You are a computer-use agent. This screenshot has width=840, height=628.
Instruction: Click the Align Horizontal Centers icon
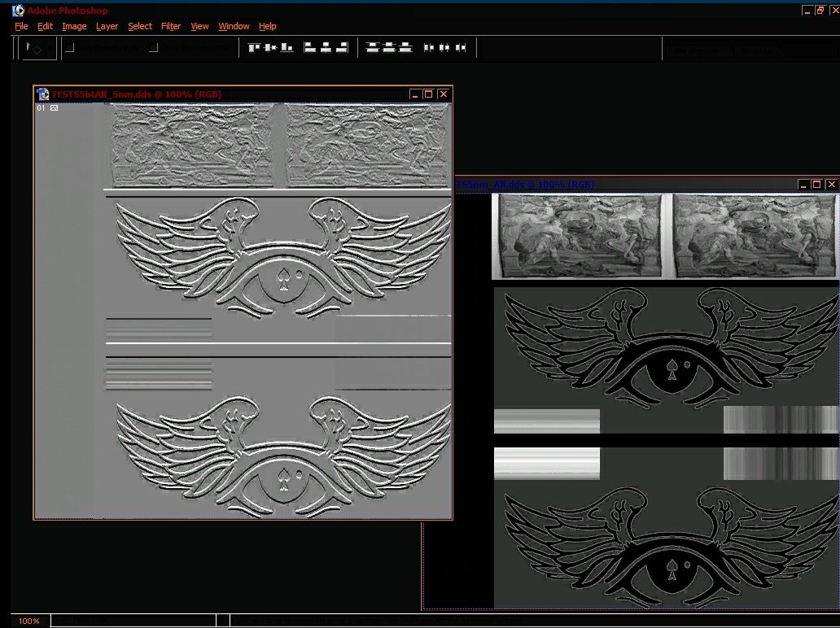(x=326, y=48)
